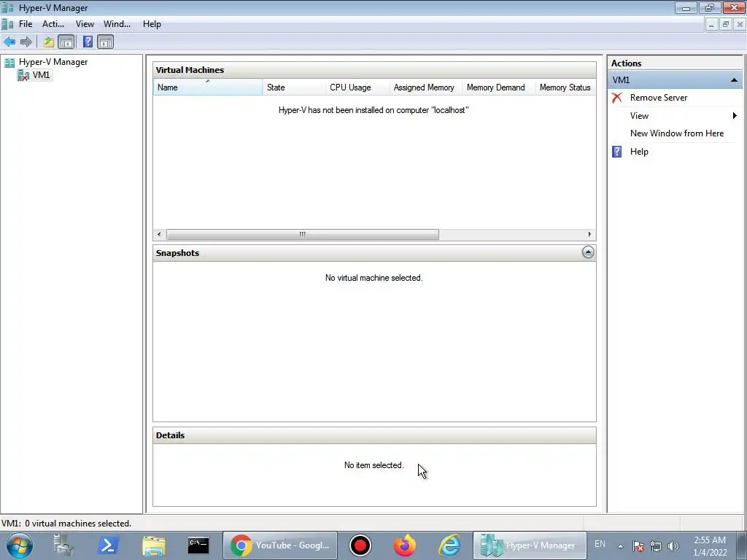The image size is (747, 560).
Task: Open Firefox from taskbar
Action: (x=404, y=545)
